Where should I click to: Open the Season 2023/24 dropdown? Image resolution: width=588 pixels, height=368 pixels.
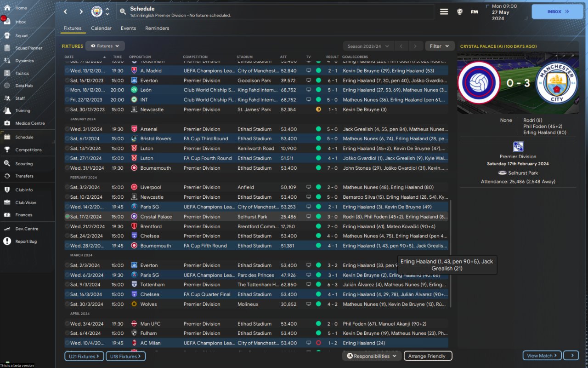point(368,46)
